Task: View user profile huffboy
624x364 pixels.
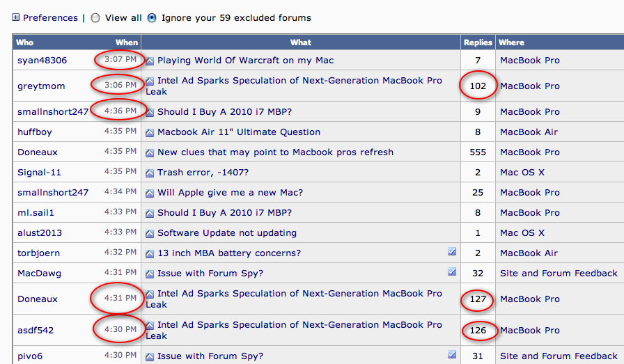Action: pyautogui.click(x=35, y=132)
